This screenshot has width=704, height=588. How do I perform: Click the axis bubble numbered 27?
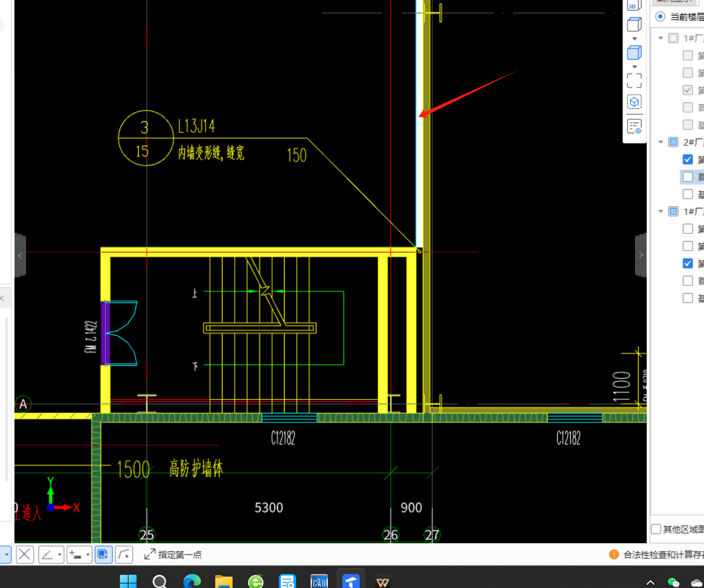432,535
